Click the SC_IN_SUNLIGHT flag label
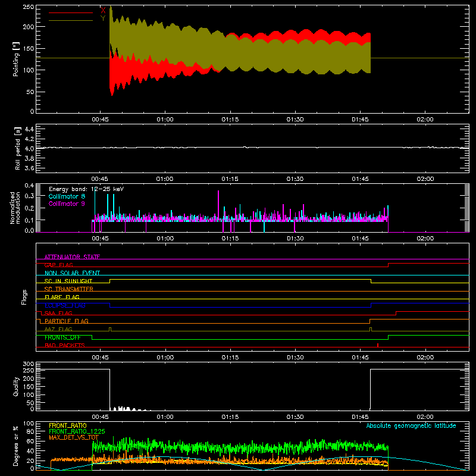Image resolution: width=476 pixels, height=476 pixels. tap(68, 281)
